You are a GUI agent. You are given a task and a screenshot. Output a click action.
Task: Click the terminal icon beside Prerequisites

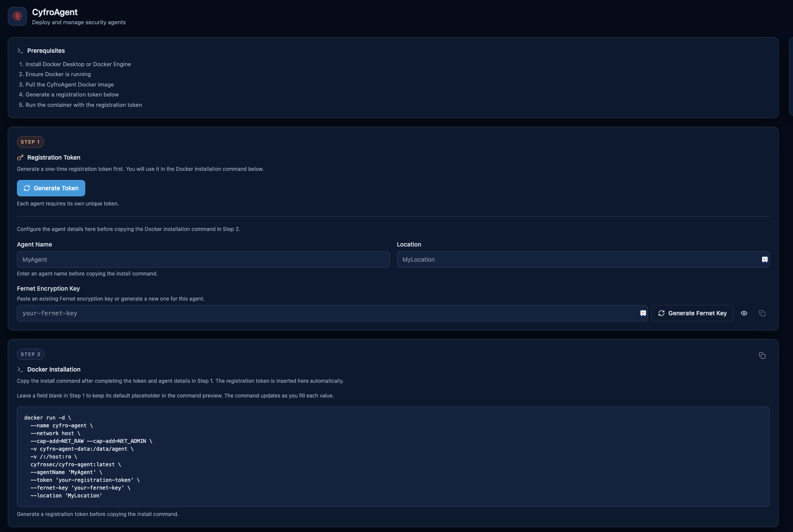point(20,51)
